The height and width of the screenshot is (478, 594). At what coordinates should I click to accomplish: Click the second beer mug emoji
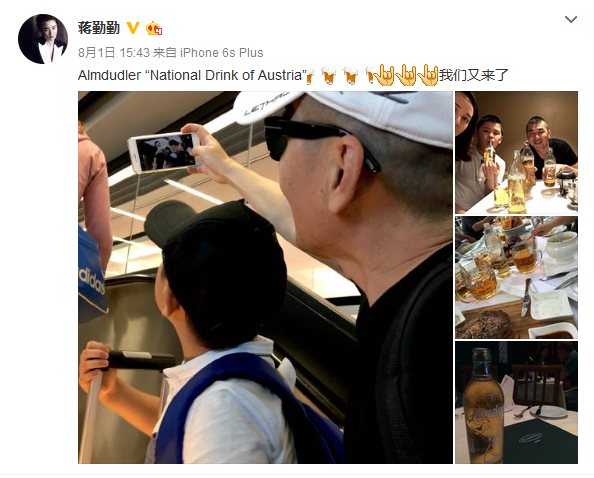coord(329,76)
